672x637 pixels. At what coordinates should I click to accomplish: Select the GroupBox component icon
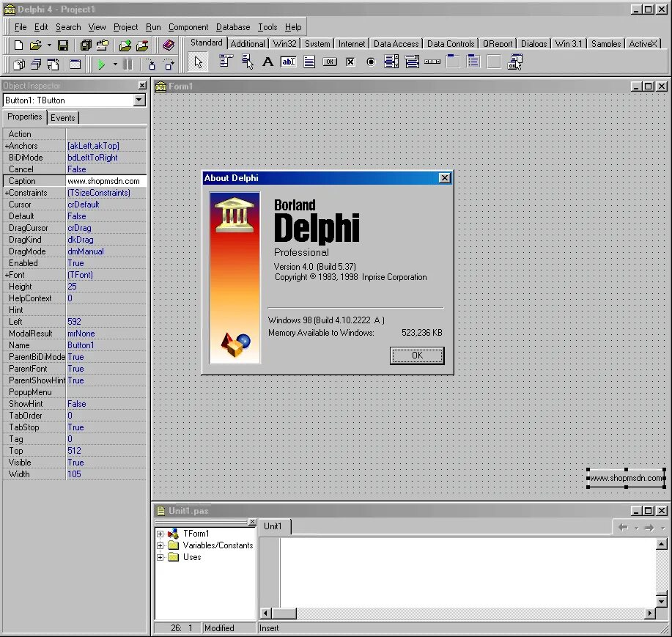453,62
